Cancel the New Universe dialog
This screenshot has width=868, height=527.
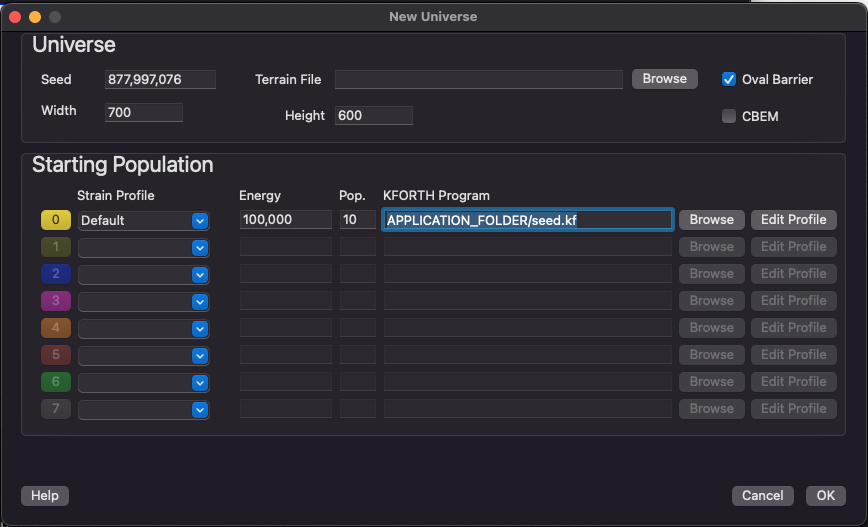[762, 495]
